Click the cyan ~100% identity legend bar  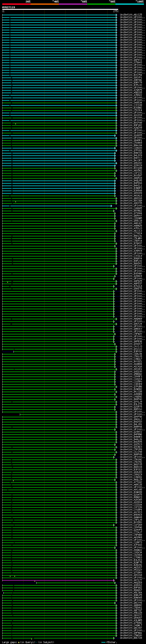click(x=130, y=4)
